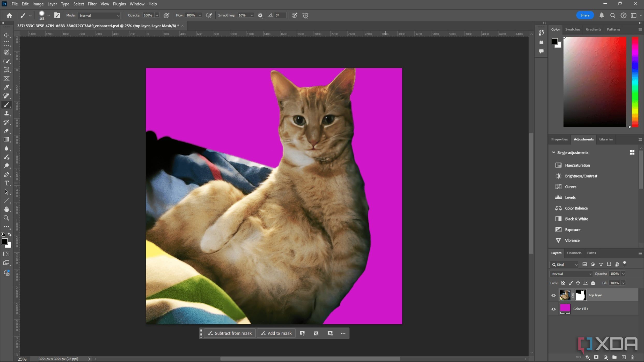Open the Image menu
The height and width of the screenshot is (362, 644).
[38, 4]
